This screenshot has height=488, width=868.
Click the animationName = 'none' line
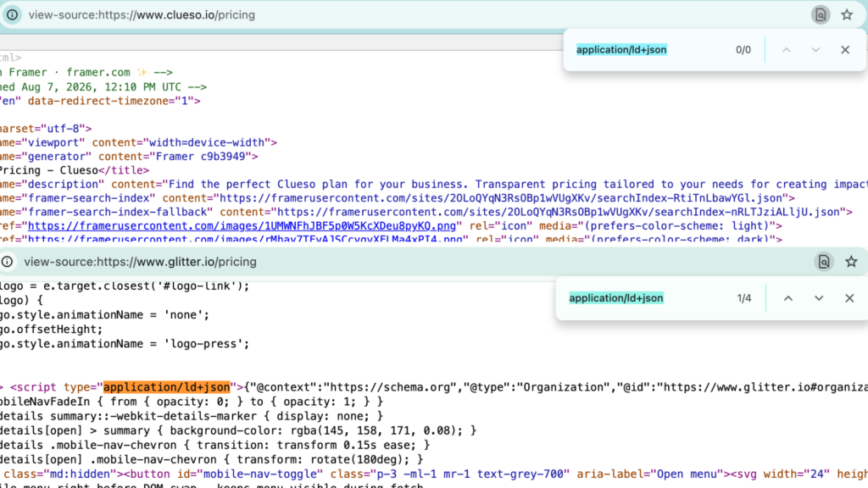104,315
